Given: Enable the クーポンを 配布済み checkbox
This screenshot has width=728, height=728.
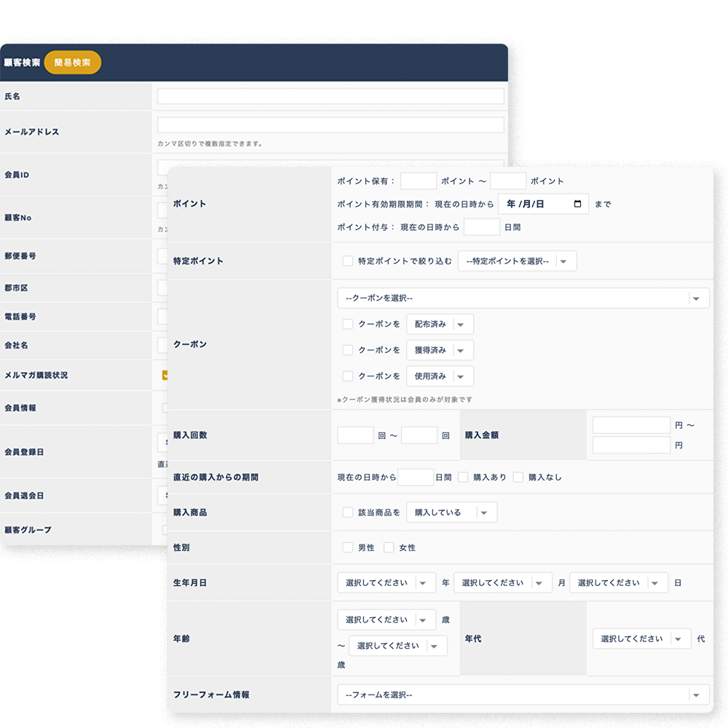Looking at the screenshot, I should tap(348, 324).
